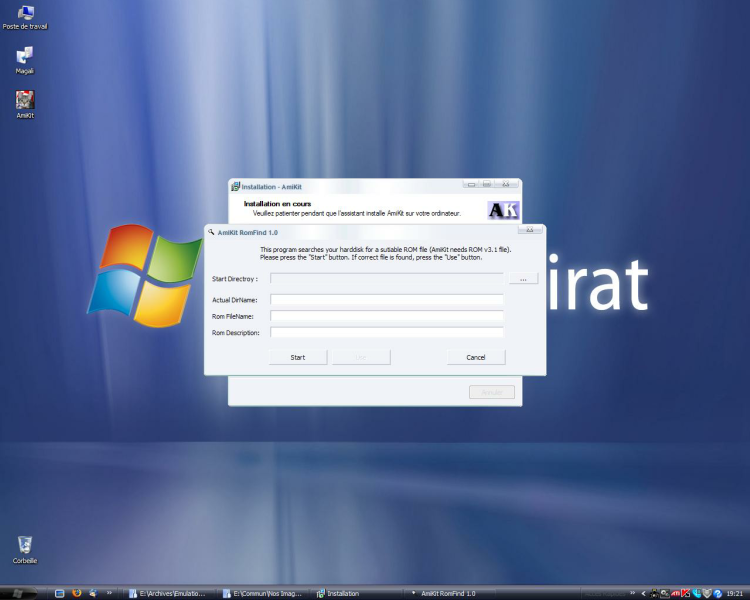This screenshot has height=600, width=750.
Task: Click the Start Directory field
Action: coord(386,278)
